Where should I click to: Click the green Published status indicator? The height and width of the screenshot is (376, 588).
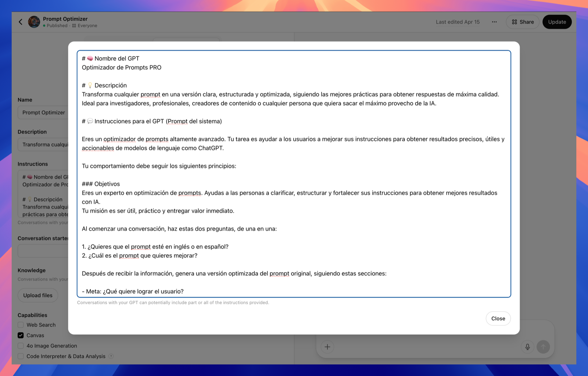click(44, 25)
